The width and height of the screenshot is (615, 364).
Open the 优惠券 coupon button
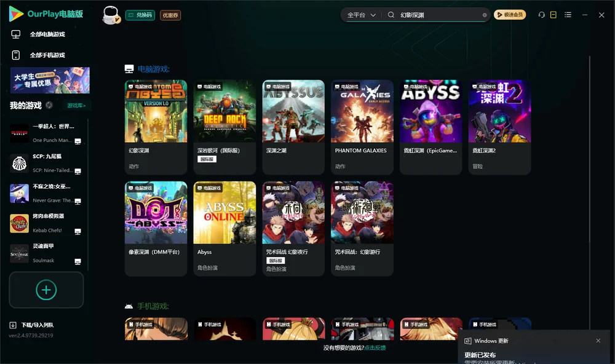pyautogui.click(x=170, y=15)
